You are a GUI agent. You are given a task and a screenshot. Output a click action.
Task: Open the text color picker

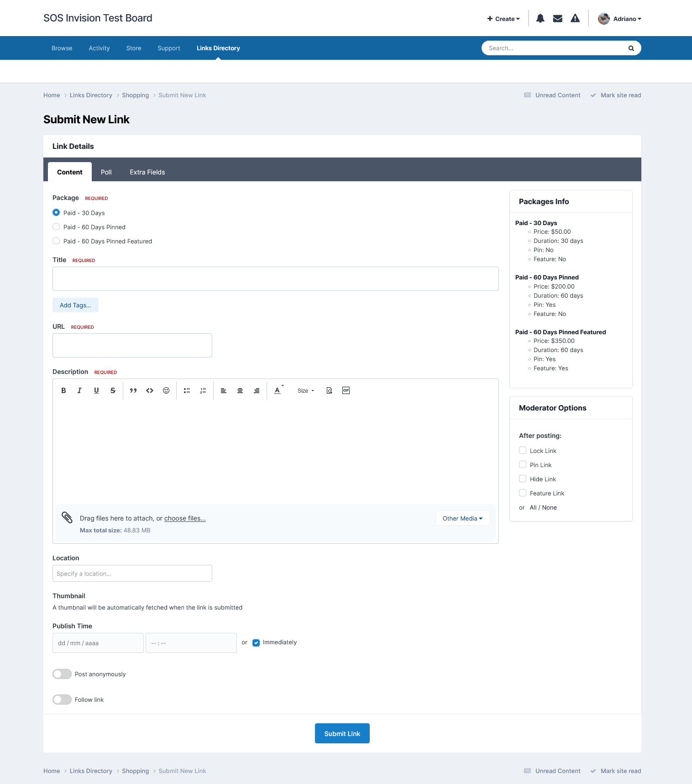278,390
